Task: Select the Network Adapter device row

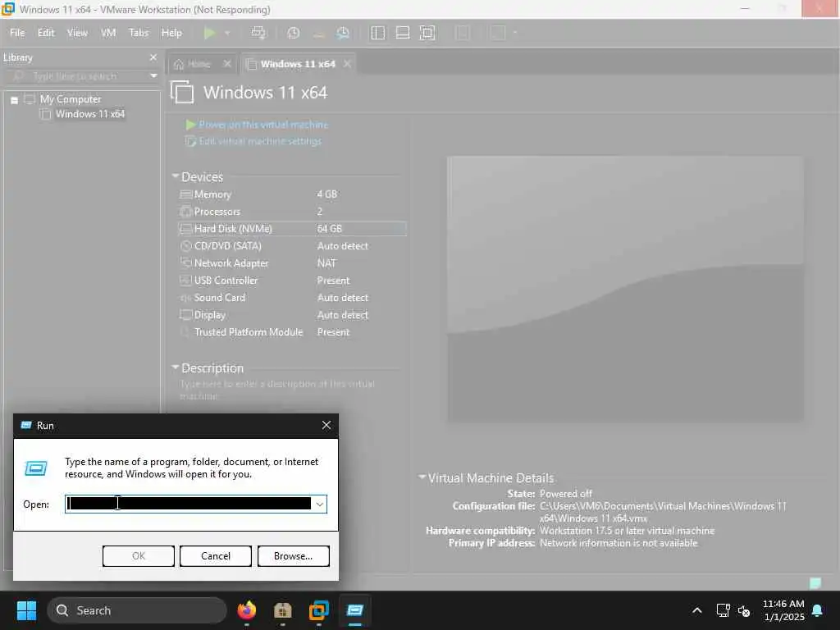Action: (292, 263)
